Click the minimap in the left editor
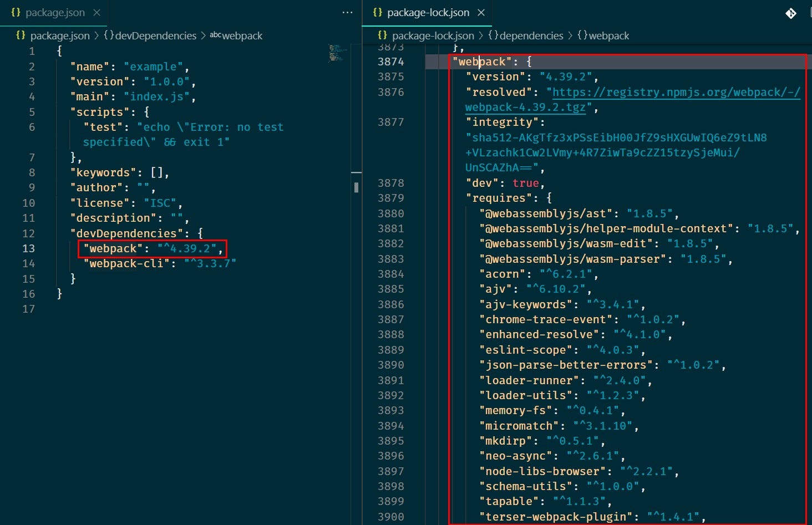Screen dimensions: 812x525 point(337,53)
